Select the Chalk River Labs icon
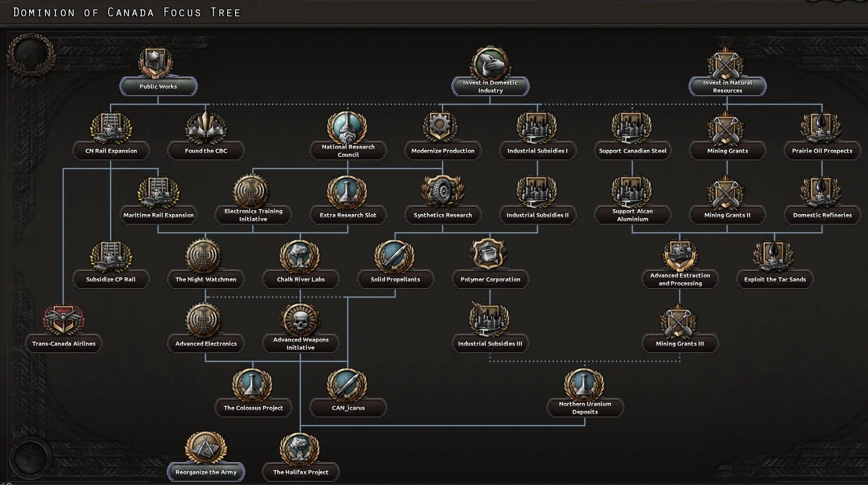This screenshot has height=485, width=868. (300, 256)
